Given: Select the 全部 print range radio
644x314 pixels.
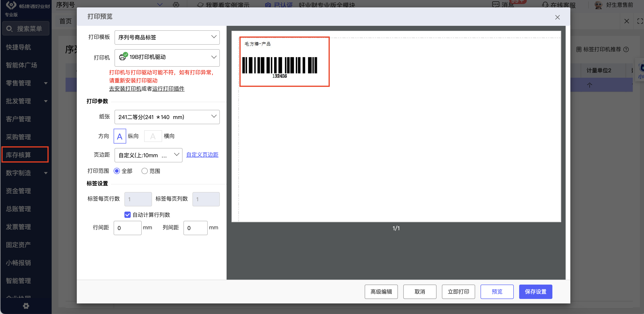Looking at the screenshot, I should tap(117, 171).
